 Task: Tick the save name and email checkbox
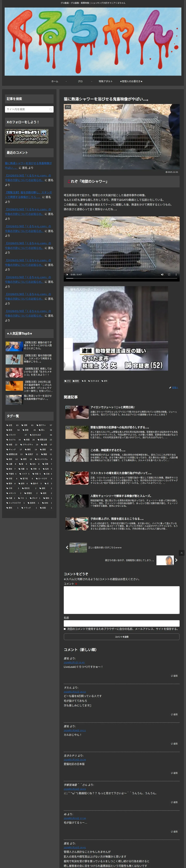[65, 629]
